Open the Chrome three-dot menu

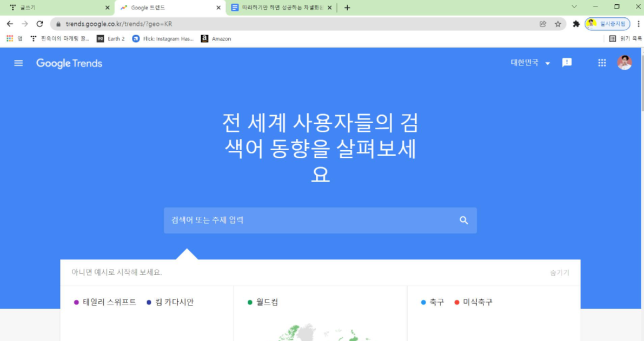[x=638, y=24]
